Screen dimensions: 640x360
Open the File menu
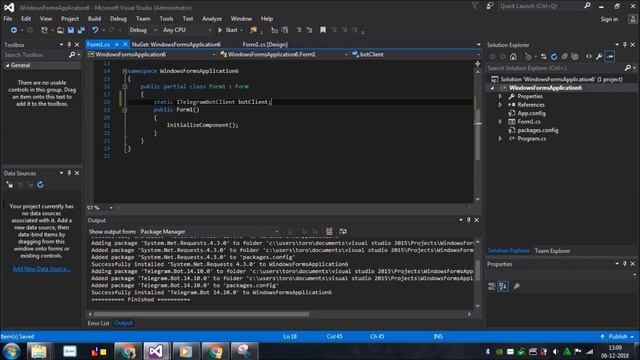coord(8,19)
